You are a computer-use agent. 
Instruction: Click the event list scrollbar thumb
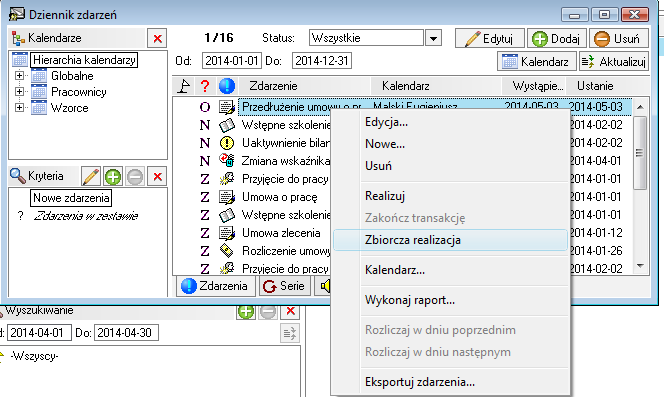(640, 153)
